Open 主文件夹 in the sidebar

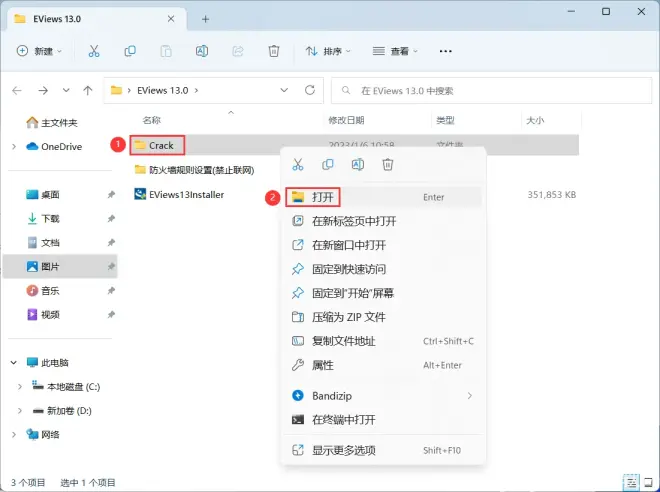(x=52, y=123)
